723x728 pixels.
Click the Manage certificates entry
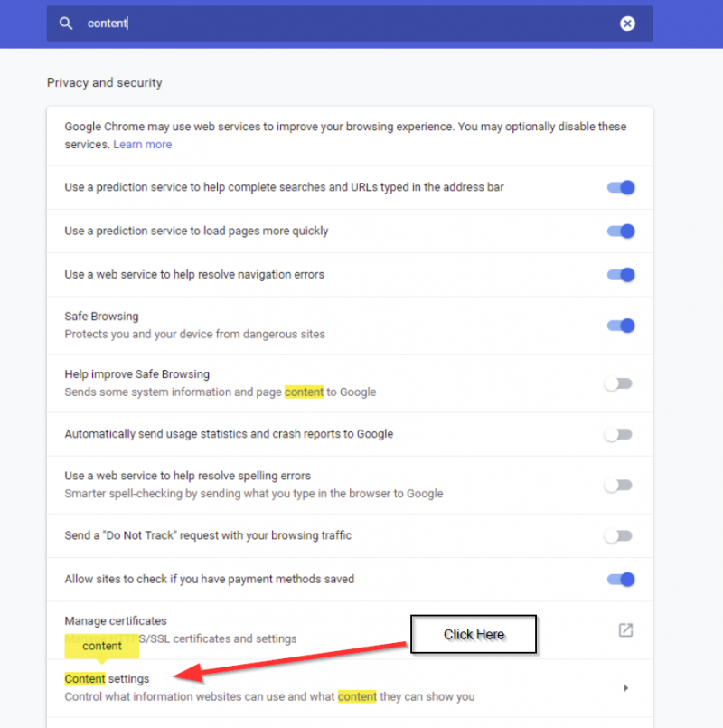pyautogui.click(x=115, y=620)
